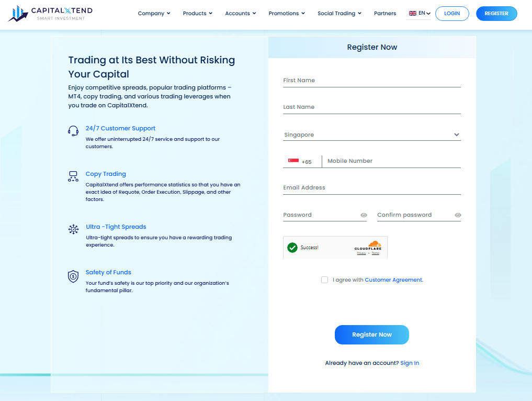Focus the Mobile Number field

391,161
